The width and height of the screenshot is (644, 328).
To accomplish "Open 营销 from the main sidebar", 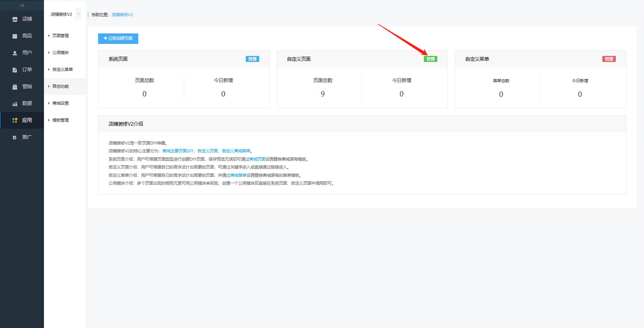I will (x=22, y=86).
